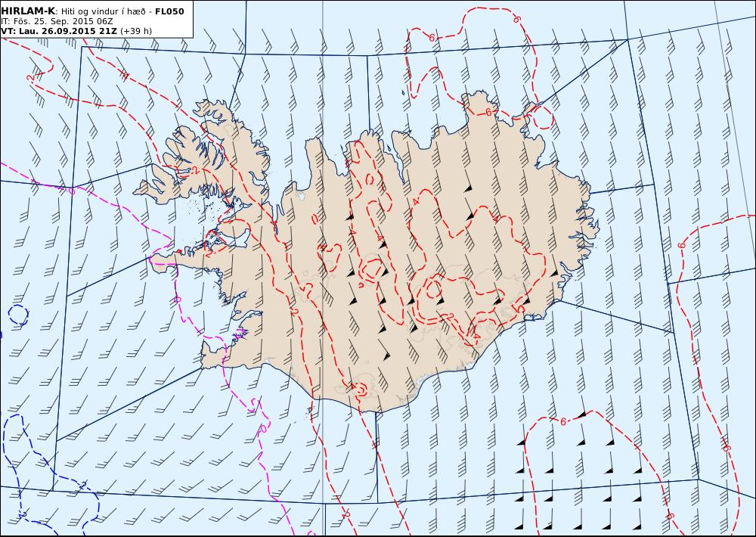Select the 'Hiti og vindur í hæð' caption
The height and width of the screenshot is (537, 756).
(103, 11)
